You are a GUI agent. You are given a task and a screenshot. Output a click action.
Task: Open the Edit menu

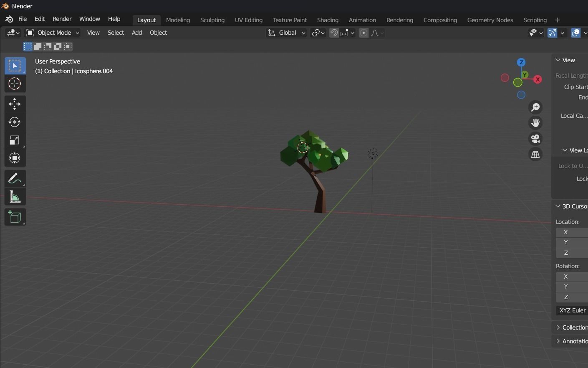pos(40,19)
